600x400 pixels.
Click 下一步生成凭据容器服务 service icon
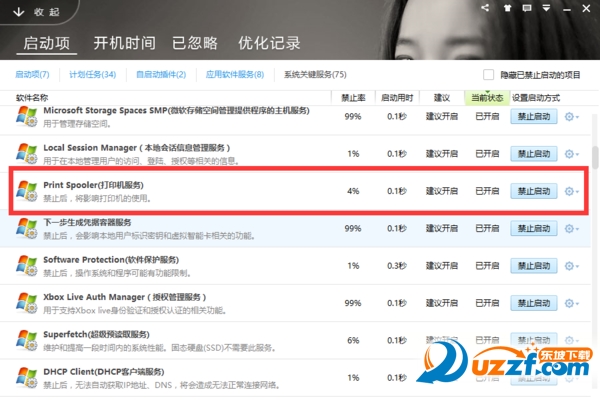[x=27, y=228]
